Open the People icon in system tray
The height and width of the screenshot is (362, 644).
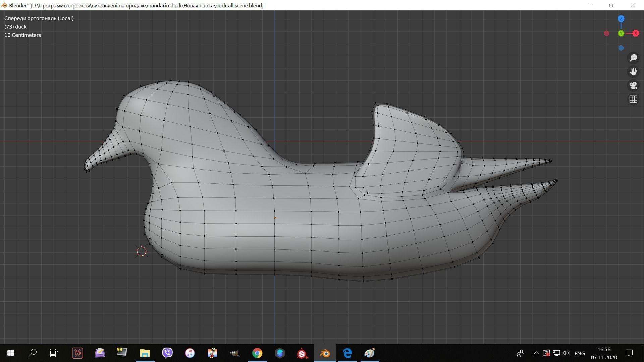[520, 353]
